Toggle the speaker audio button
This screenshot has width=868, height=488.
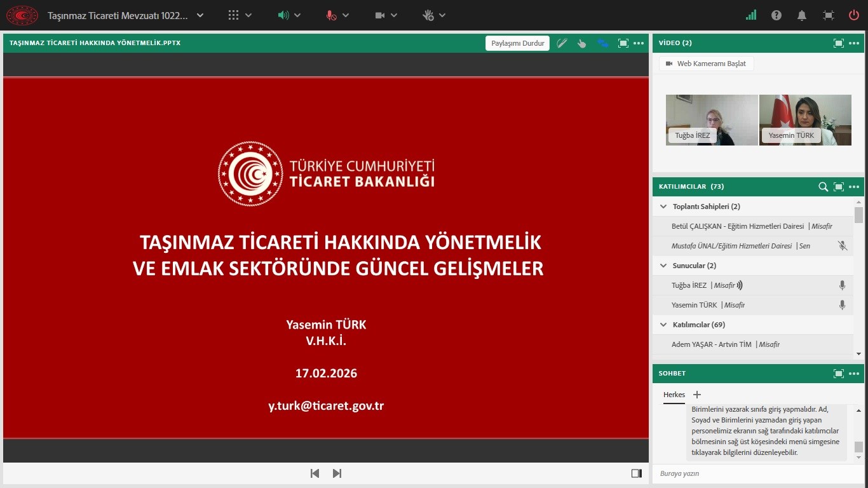pos(283,15)
